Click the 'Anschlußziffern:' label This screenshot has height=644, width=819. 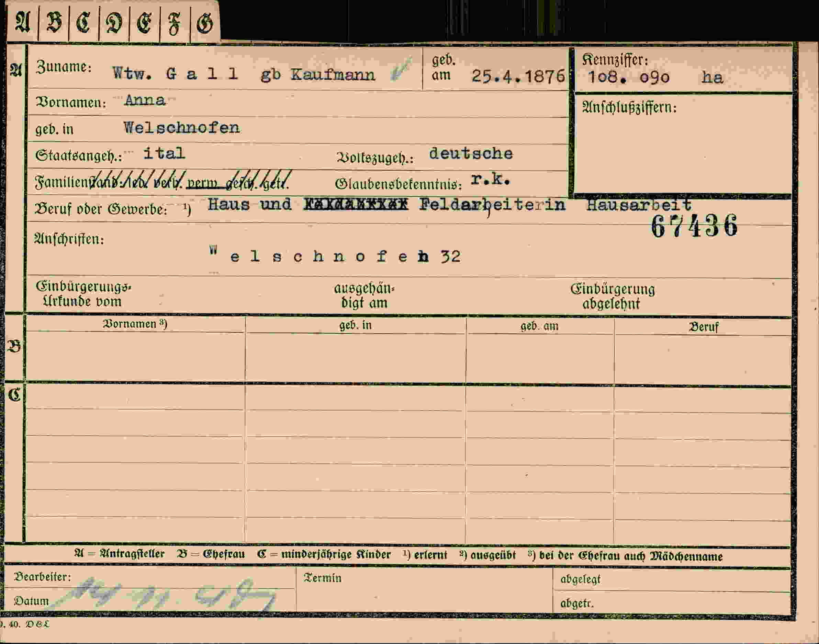629,108
